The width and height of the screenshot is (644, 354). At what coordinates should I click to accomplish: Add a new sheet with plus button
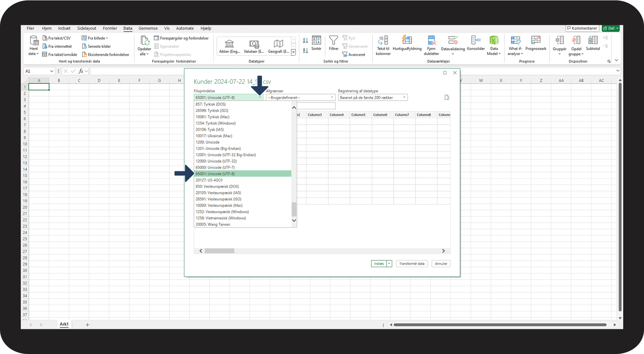[x=87, y=325]
